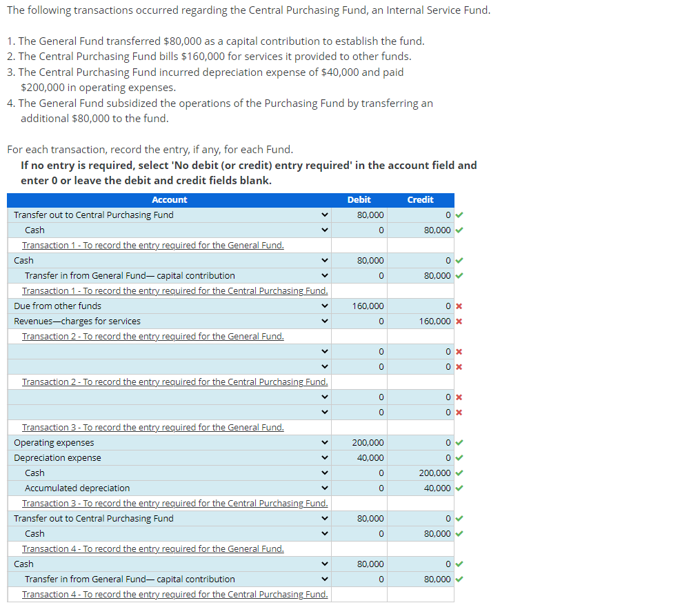The width and height of the screenshot is (700, 614).
Task: Click the green checkmark beside Depreciation expense
Action: coord(459,457)
